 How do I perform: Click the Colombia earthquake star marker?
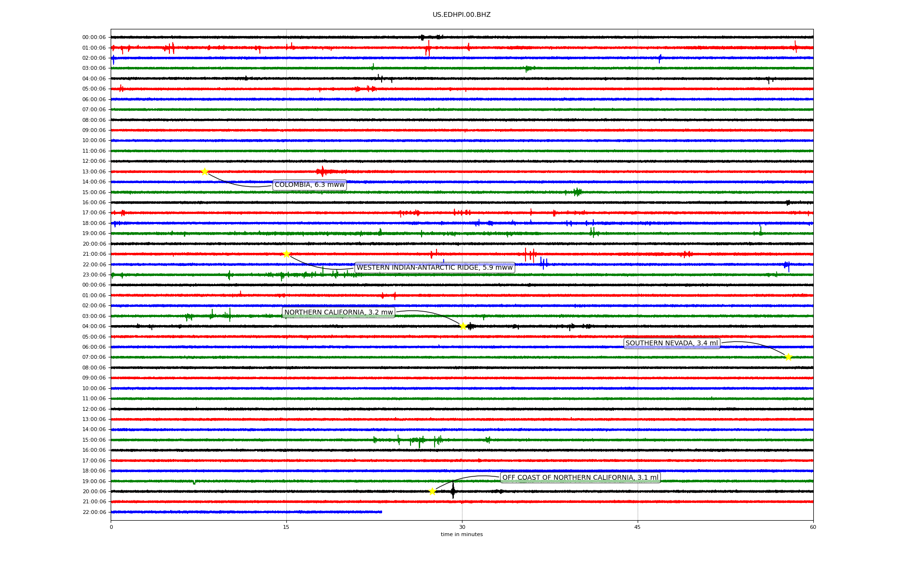[205, 172]
